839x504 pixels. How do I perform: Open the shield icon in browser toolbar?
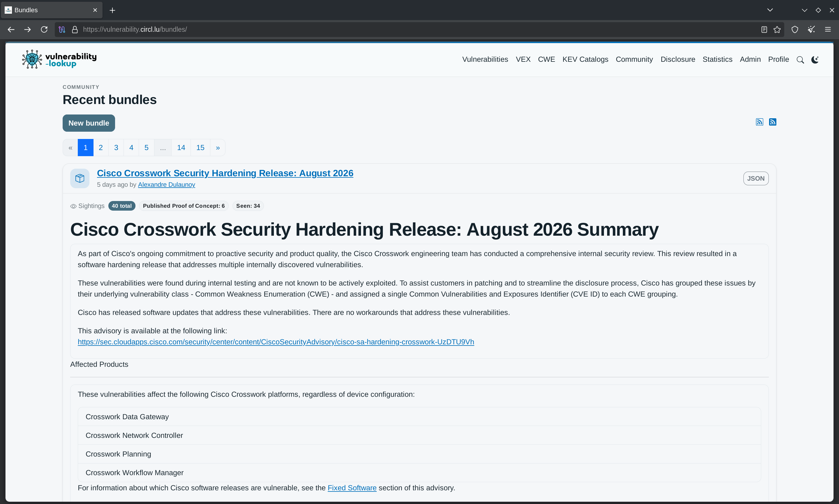tap(794, 29)
